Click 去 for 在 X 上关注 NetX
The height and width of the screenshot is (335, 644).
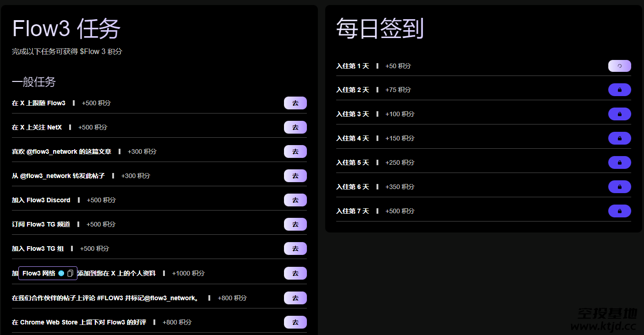pyautogui.click(x=295, y=127)
